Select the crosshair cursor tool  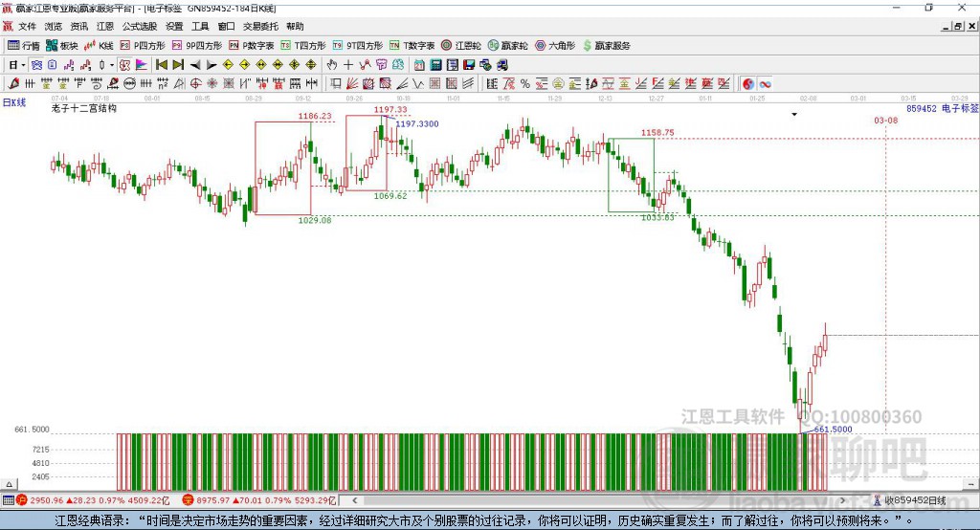click(348, 65)
